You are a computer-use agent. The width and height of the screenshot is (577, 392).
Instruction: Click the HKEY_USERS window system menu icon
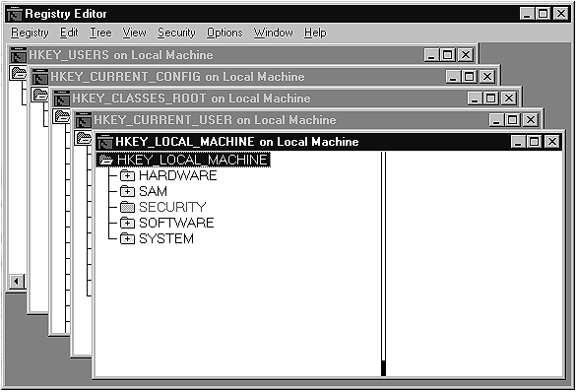pyautogui.click(x=19, y=55)
